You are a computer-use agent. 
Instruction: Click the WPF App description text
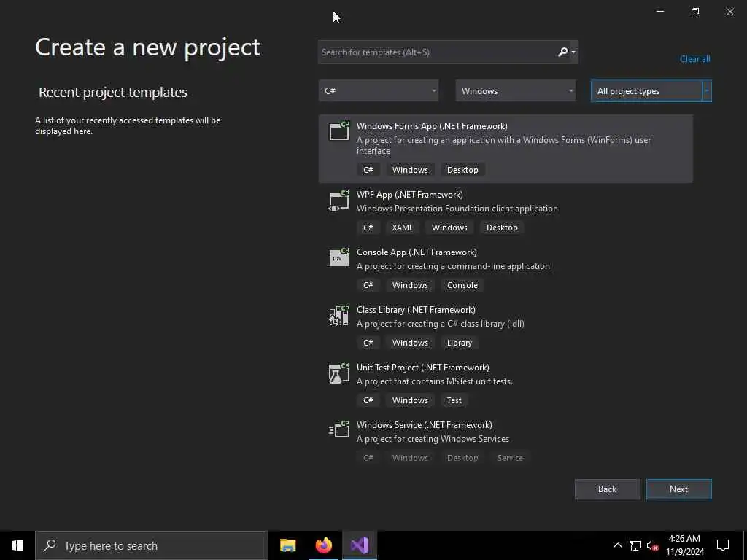pyautogui.click(x=457, y=209)
